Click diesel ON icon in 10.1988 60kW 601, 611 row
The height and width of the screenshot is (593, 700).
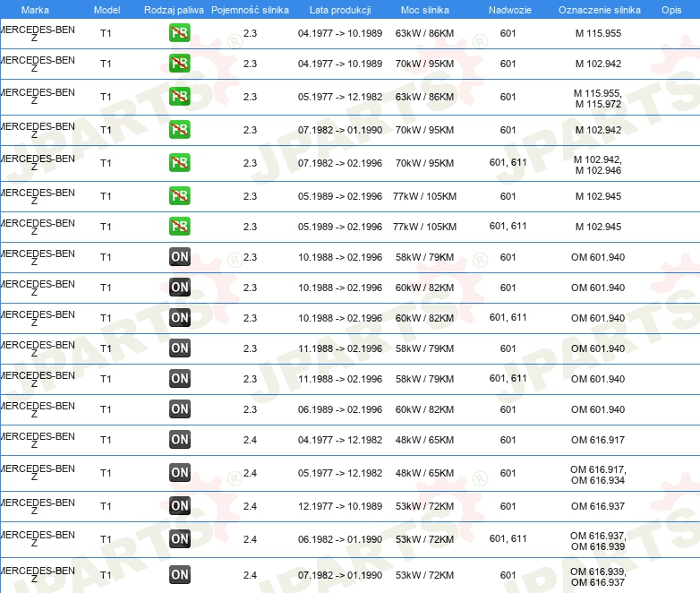179,318
